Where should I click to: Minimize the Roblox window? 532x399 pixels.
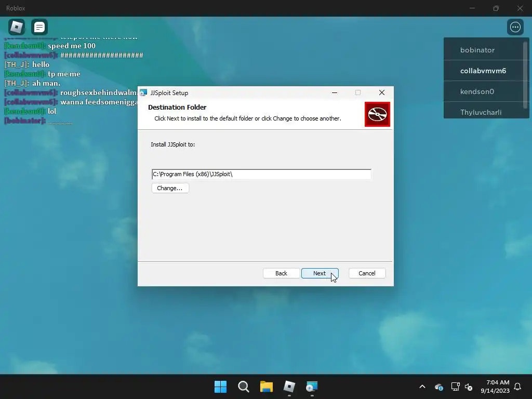click(x=472, y=8)
